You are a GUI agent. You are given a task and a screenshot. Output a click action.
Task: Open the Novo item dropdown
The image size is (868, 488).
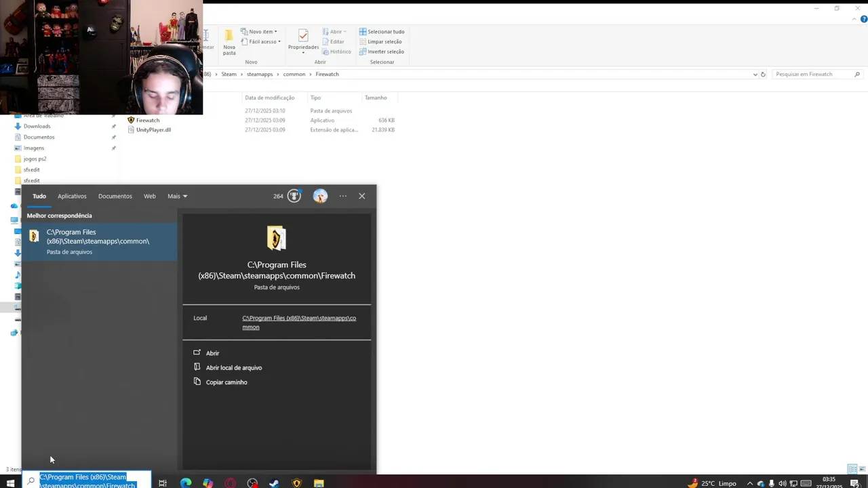(x=259, y=32)
